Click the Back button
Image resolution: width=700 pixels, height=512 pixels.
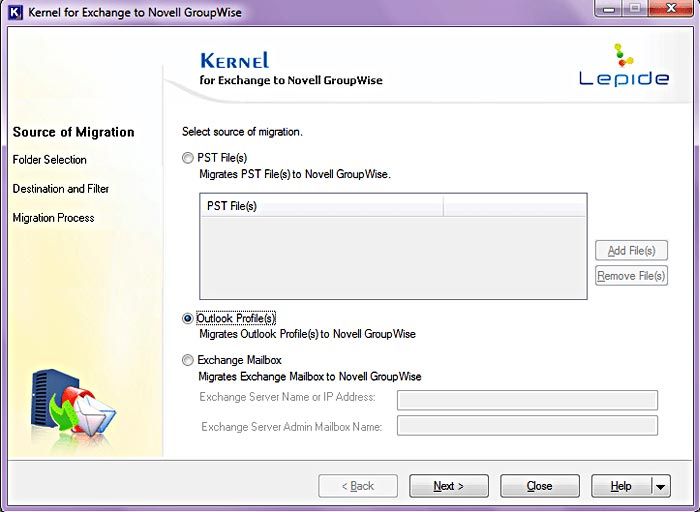[x=358, y=487]
